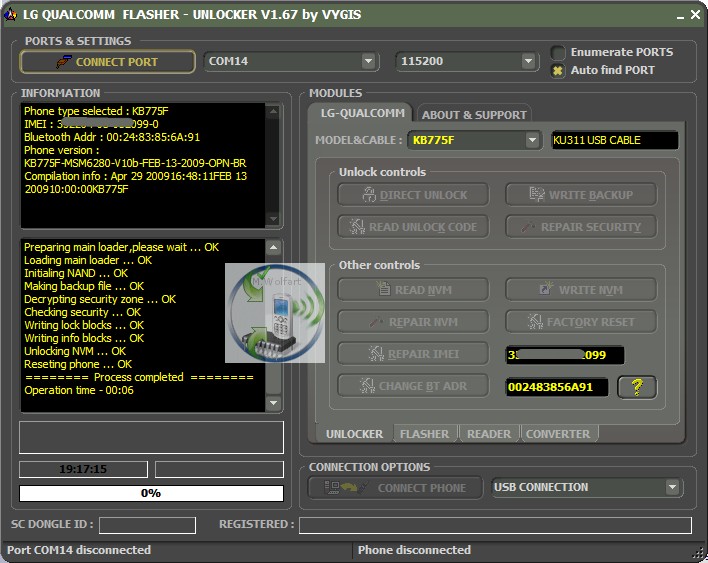Screen dimensions: 708x563
Task: Click the WRITE NVM button
Action: pyautogui.click(x=581, y=290)
